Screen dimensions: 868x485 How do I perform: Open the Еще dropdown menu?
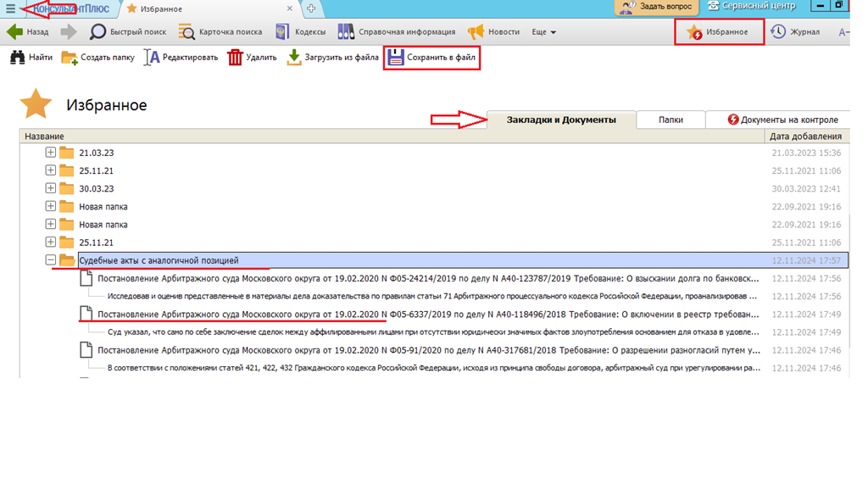tap(543, 32)
